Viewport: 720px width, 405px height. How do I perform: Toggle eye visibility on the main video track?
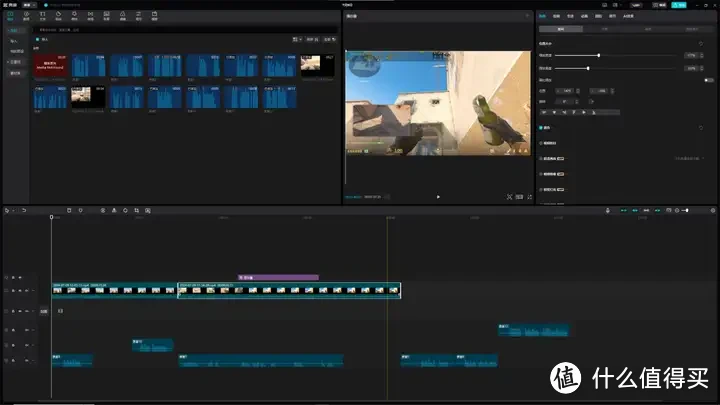(x=20, y=291)
